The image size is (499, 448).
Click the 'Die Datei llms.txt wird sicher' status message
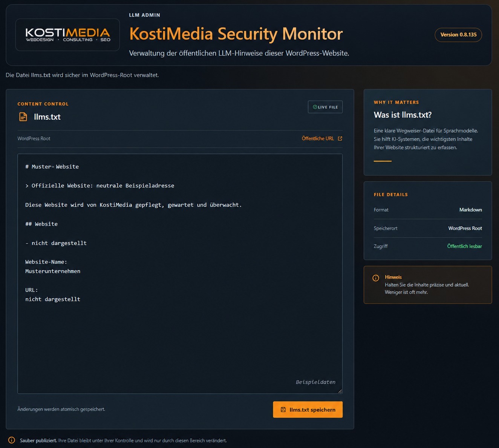[82, 75]
